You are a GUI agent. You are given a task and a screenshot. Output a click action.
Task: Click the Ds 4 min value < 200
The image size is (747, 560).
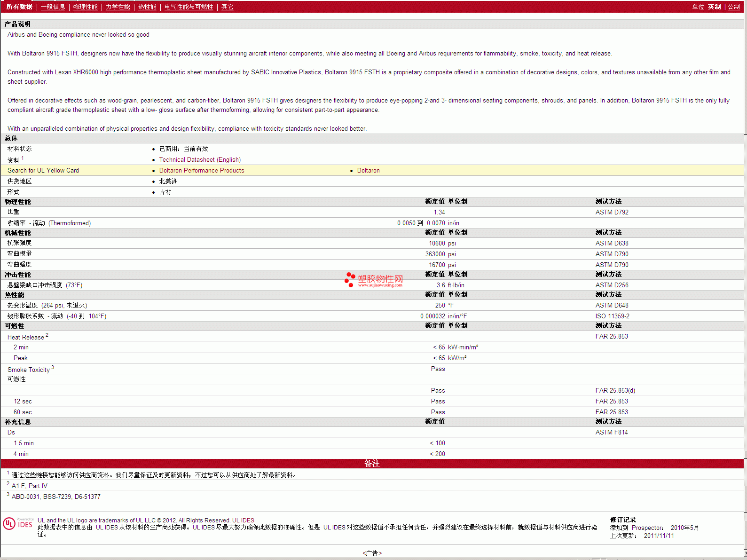click(437, 454)
